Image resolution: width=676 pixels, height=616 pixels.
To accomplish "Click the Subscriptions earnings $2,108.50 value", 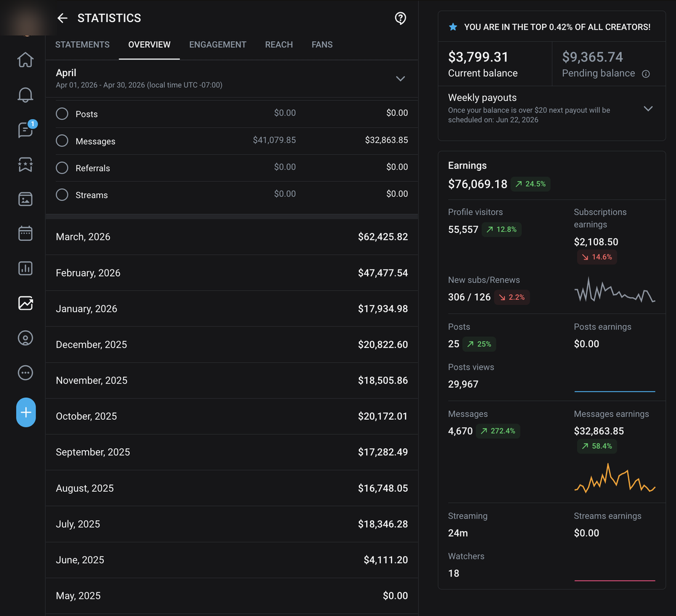I will point(596,242).
